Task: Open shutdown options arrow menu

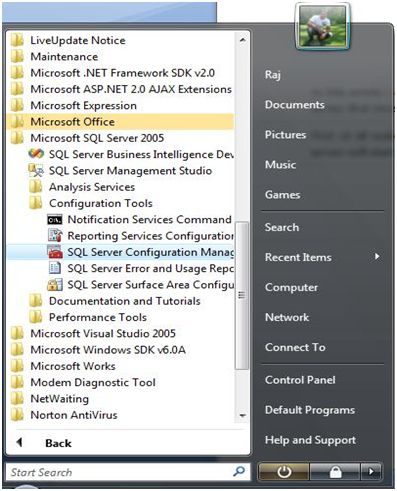Action: pyautogui.click(x=371, y=472)
